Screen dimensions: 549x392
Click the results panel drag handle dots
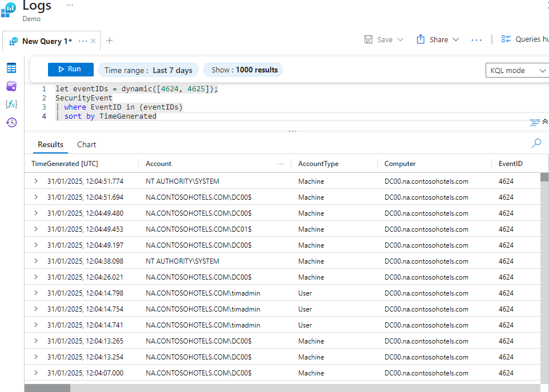pos(292,131)
